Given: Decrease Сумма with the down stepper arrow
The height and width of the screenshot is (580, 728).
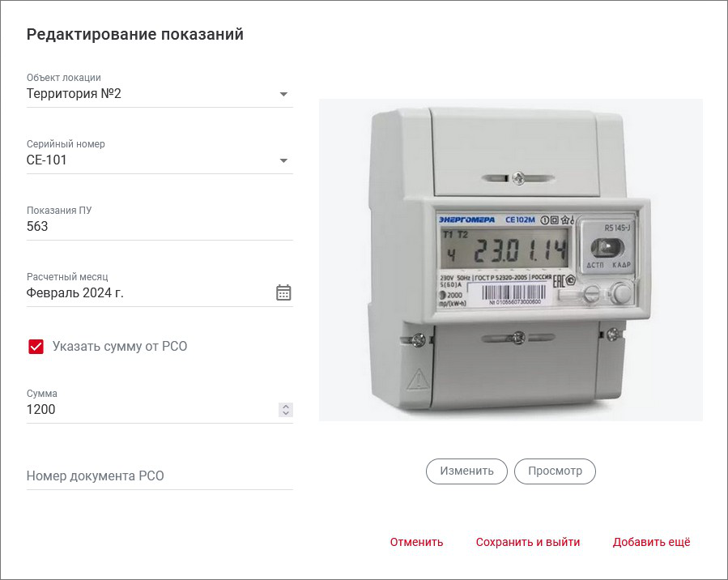Looking at the screenshot, I should [x=285, y=414].
